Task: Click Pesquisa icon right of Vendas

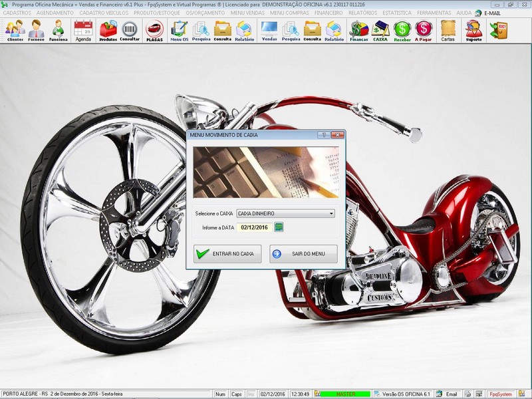Action: coord(291,31)
